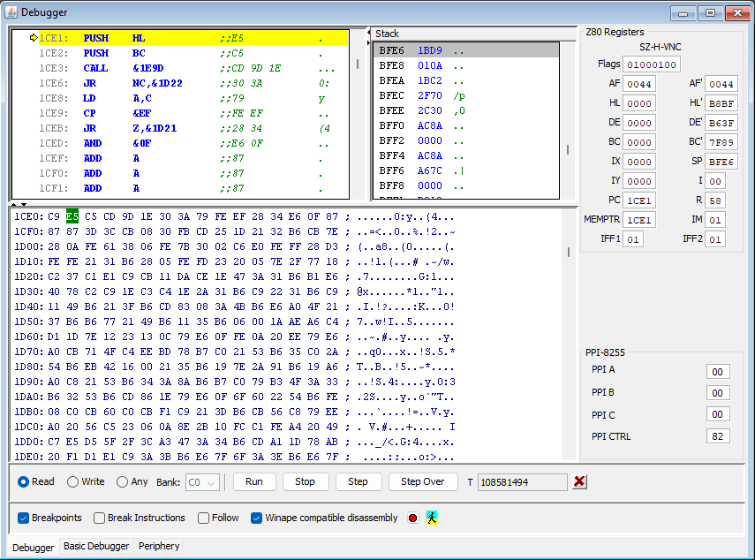Click the yellow running man icon
Viewport: 755px width, 560px height.
(x=432, y=518)
